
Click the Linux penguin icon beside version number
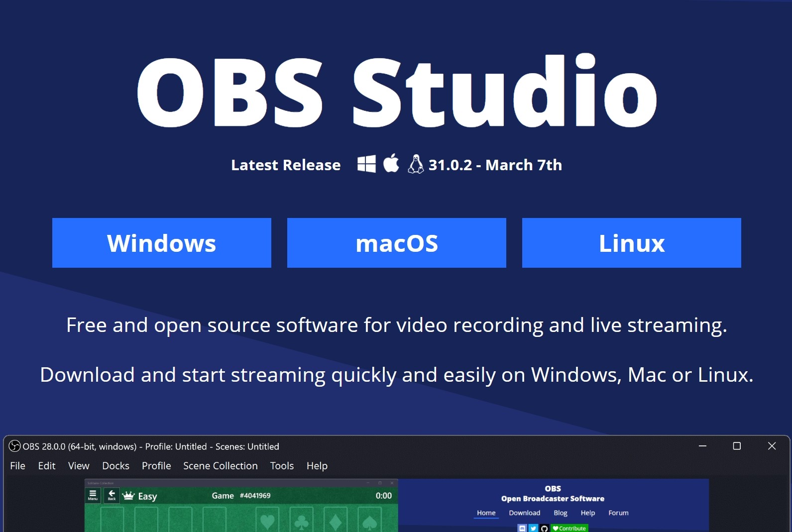(416, 164)
